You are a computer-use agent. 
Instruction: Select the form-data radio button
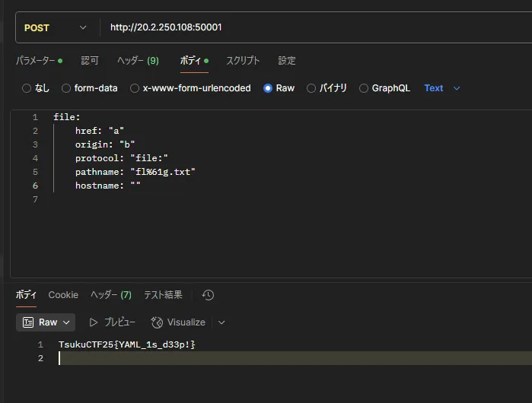pos(66,88)
